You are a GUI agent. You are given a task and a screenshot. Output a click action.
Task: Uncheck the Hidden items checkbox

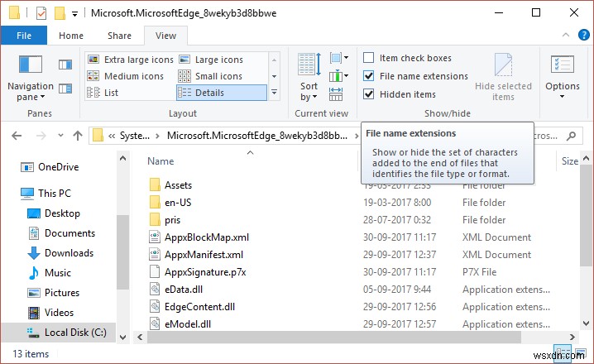coord(369,94)
